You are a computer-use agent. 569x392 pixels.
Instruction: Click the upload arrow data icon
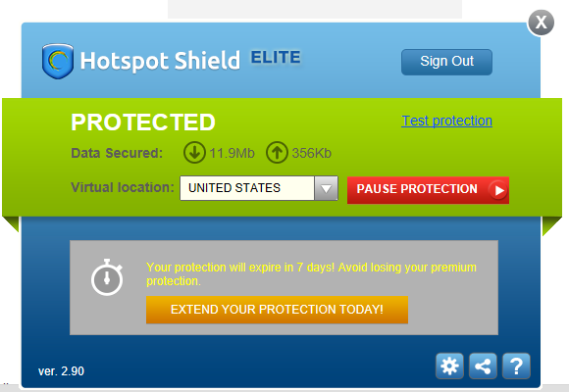click(277, 152)
